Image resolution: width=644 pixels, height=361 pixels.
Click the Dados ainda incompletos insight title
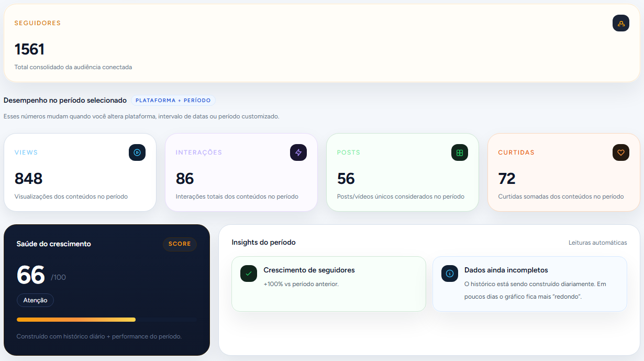[x=506, y=270]
